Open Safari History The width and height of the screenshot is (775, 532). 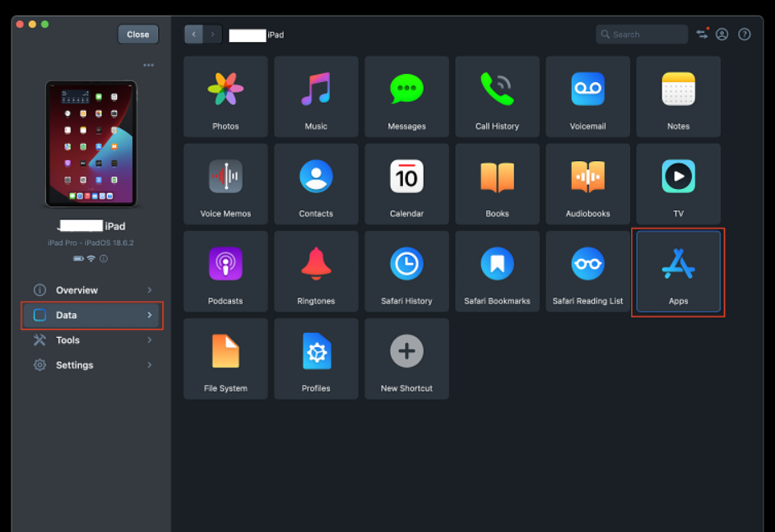point(406,271)
